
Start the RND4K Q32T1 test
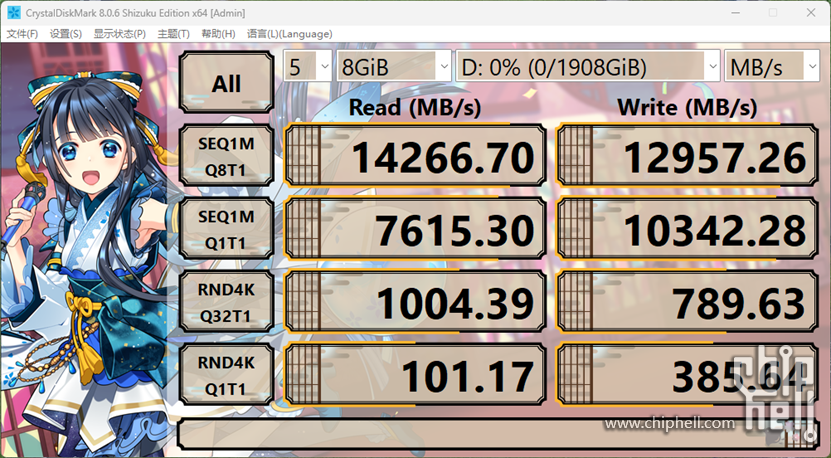coord(226,302)
